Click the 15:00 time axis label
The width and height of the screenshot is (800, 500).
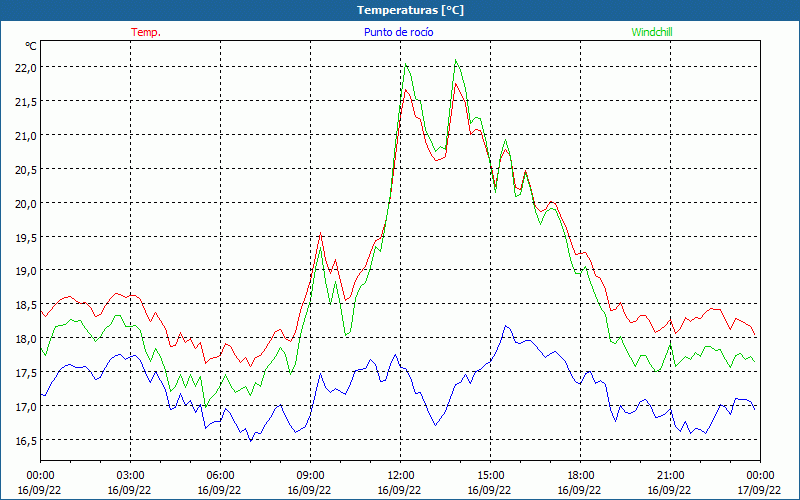coord(490,476)
